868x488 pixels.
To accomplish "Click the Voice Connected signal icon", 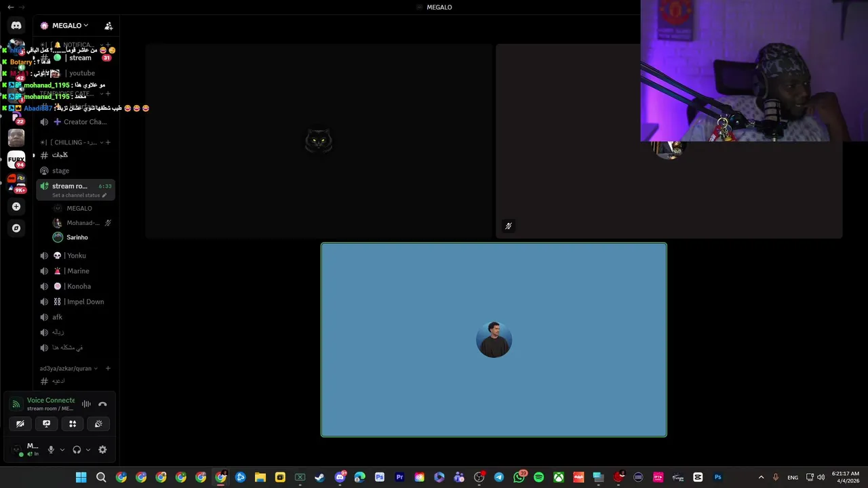I will pyautogui.click(x=16, y=404).
